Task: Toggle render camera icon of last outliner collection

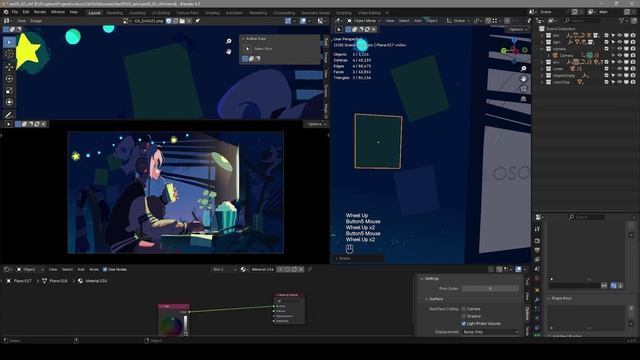Action: click(x=633, y=82)
